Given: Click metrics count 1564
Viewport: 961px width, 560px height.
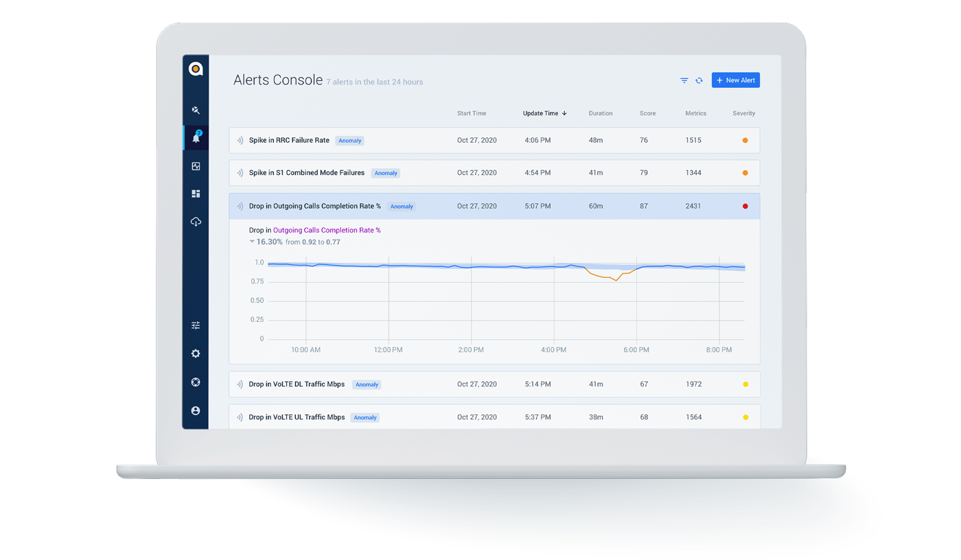Looking at the screenshot, I should tap(693, 417).
